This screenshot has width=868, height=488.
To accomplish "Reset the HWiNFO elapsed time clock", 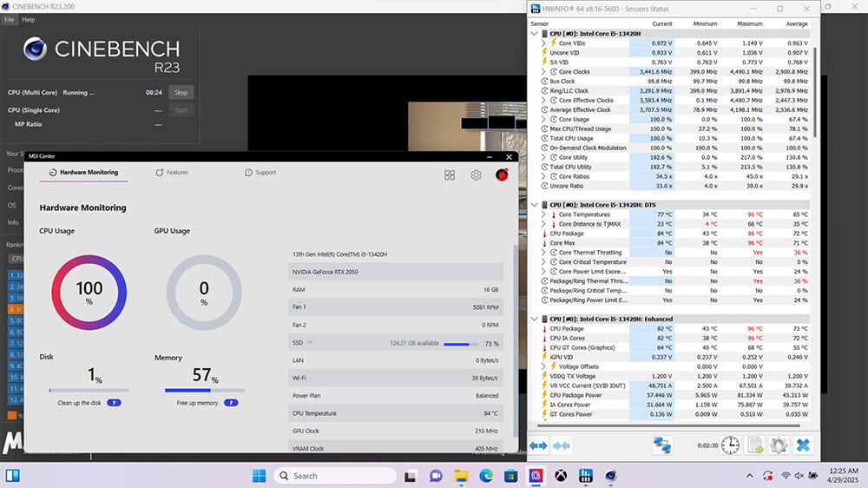I will [x=730, y=445].
